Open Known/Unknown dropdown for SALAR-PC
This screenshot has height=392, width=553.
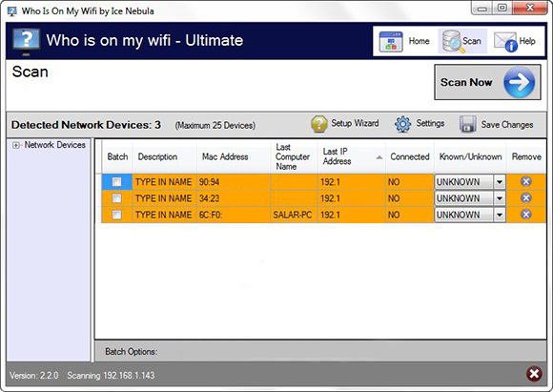point(499,215)
